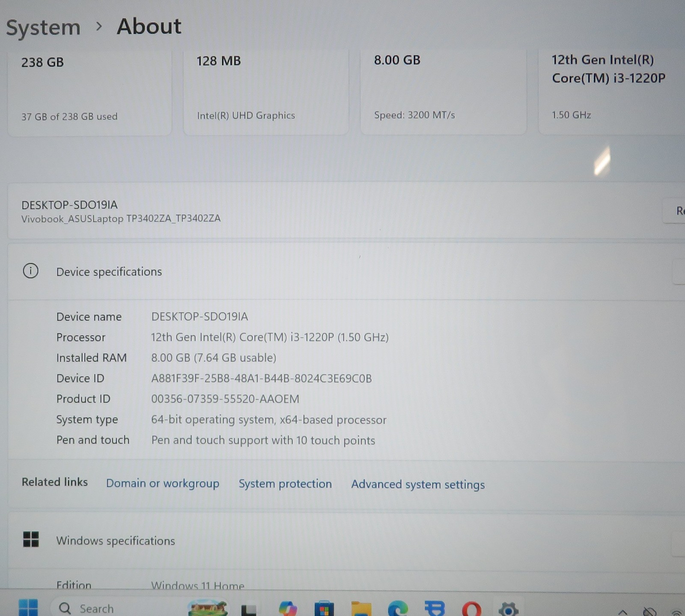Click the Related links label
The height and width of the screenshot is (616, 685).
[55, 482]
